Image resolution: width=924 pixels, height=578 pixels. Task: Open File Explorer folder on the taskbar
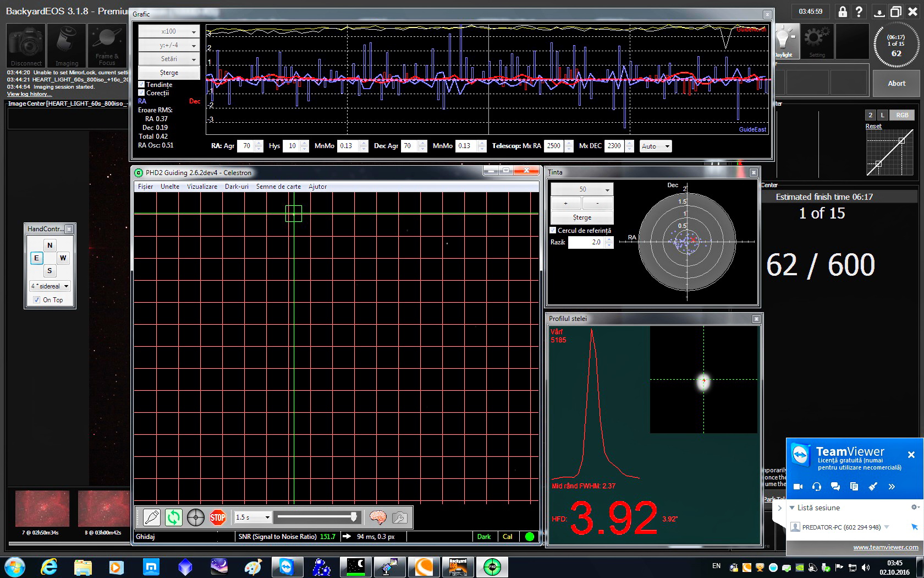(x=82, y=567)
